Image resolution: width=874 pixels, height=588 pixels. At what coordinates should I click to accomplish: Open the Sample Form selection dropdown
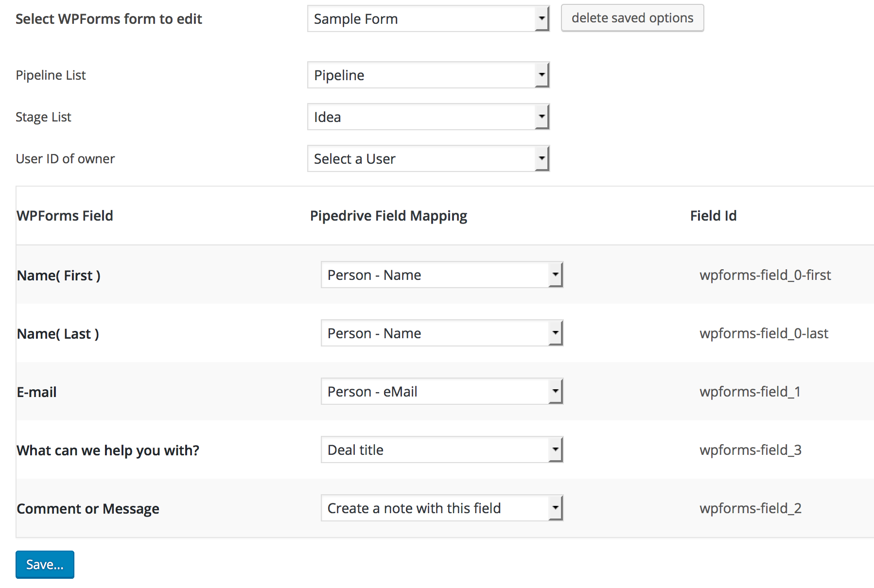click(428, 18)
